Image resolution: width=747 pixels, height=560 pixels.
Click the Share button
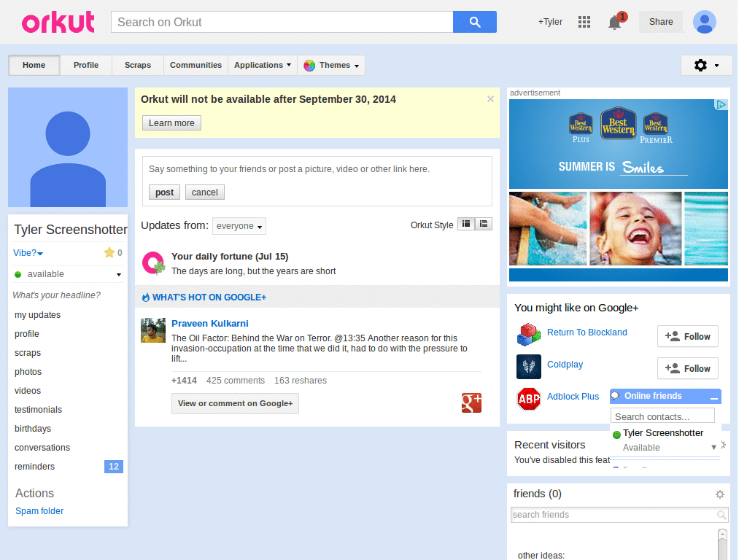pyautogui.click(x=661, y=22)
